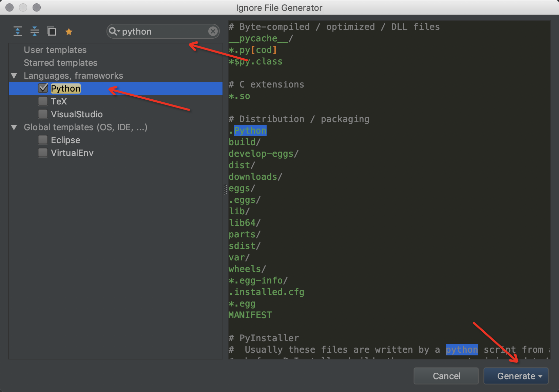The width and height of the screenshot is (559, 392).
Task: Click the '# Distribution / packaging' comment
Action: (x=299, y=119)
